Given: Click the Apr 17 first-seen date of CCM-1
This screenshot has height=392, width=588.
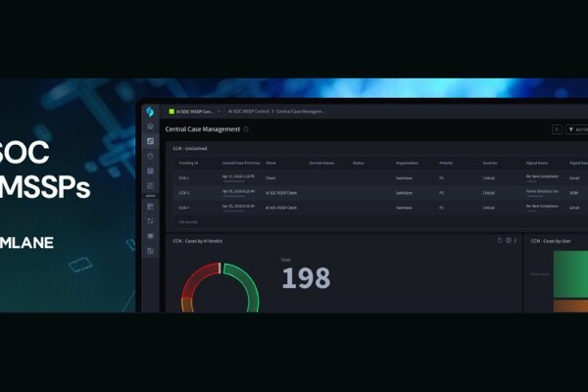Looking at the screenshot, I should [238, 176].
